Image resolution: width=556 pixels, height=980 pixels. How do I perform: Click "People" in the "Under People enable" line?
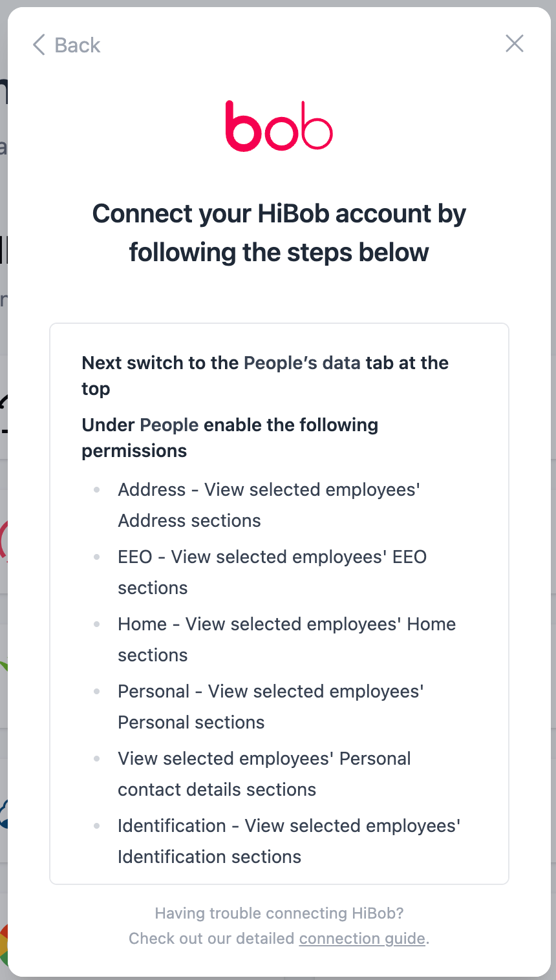coord(169,425)
